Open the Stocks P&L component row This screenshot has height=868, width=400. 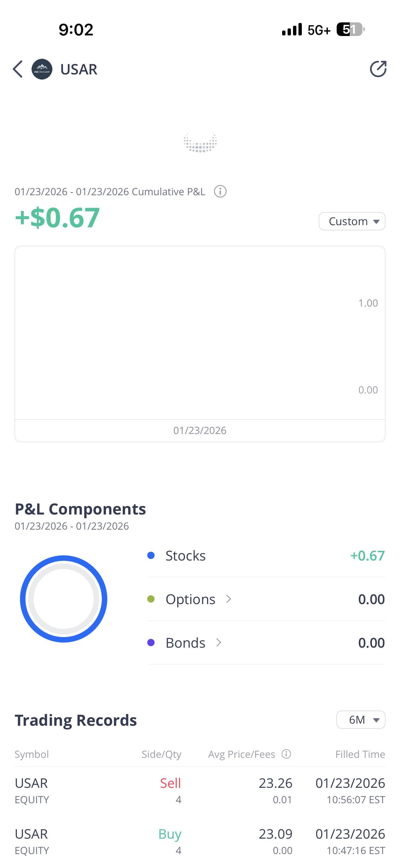[266, 556]
